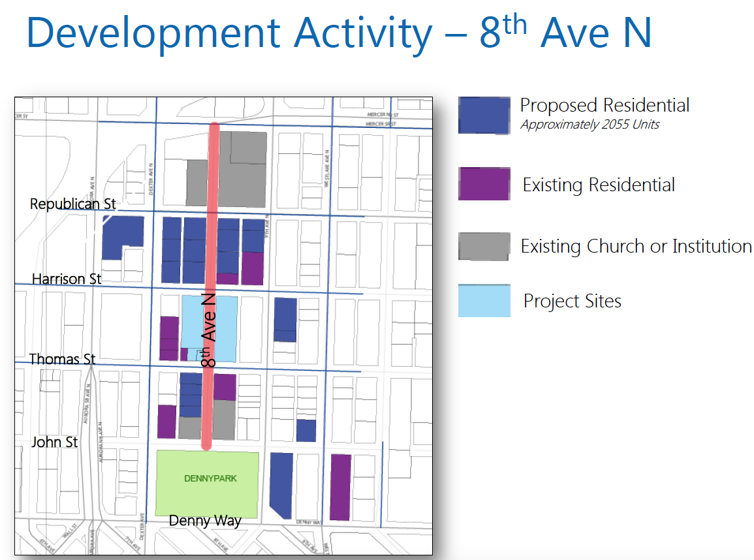Click the gray Existing Church or Institution swatch
This screenshot has height=560, width=754.
(x=484, y=246)
